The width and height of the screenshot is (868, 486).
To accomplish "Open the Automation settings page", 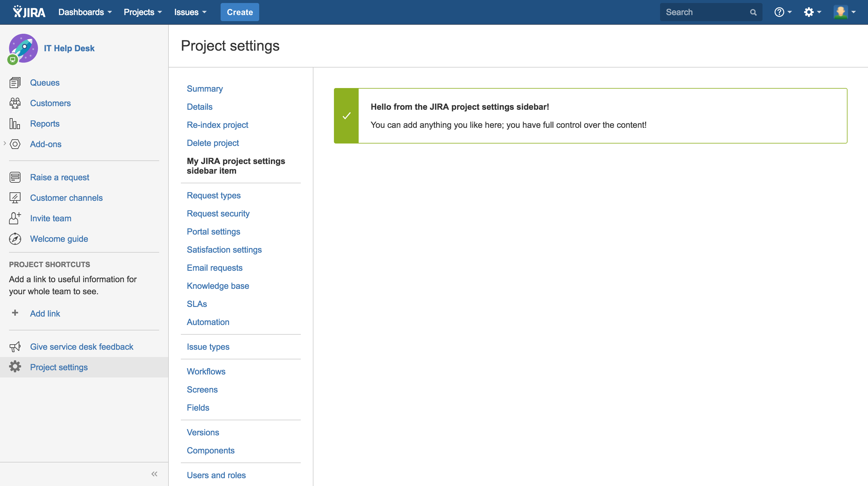I will [208, 322].
